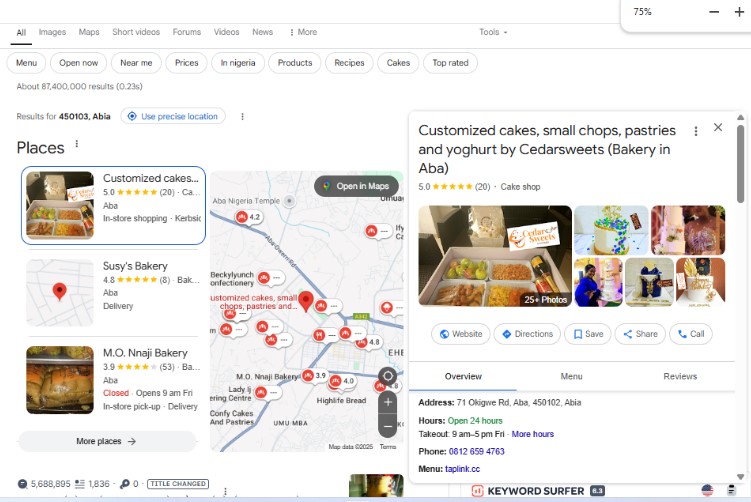Switch to the Maps tab
This screenshot has height=502, width=751.
coord(89,32)
